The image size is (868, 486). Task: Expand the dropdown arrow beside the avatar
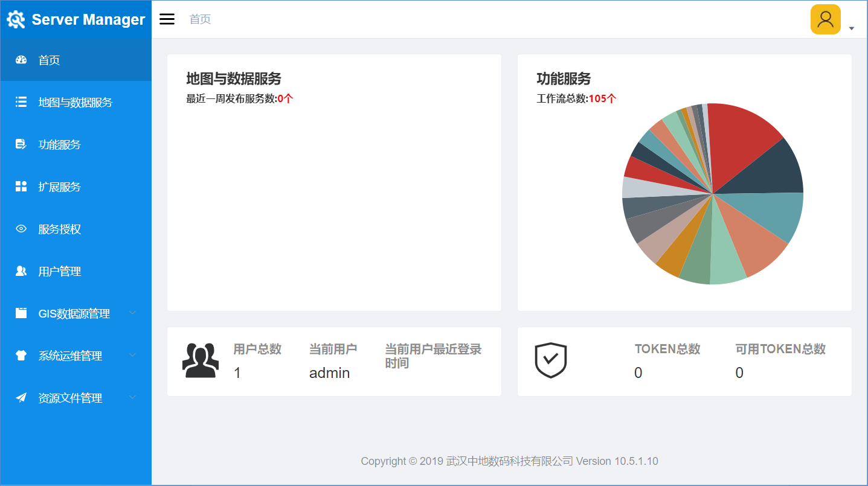click(x=852, y=28)
